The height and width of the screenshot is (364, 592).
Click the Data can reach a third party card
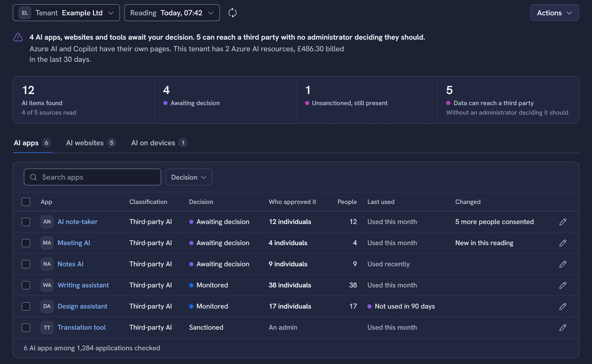coord(508,100)
